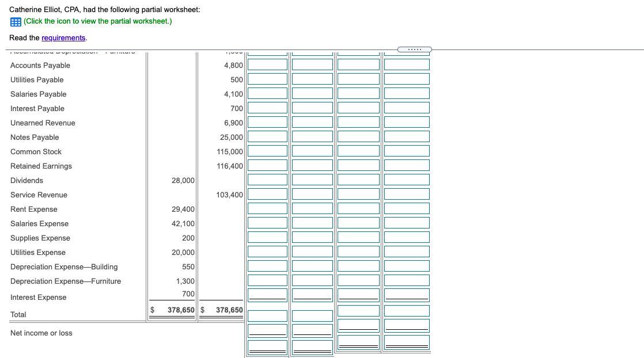Select the Interest Payable input cell

pyautogui.click(x=267, y=107)
